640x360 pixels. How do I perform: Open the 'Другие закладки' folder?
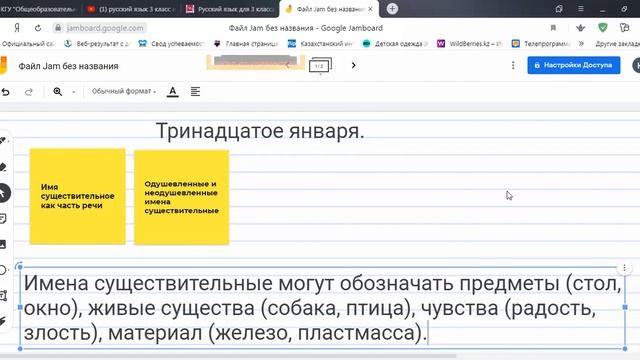click(617, 44)
